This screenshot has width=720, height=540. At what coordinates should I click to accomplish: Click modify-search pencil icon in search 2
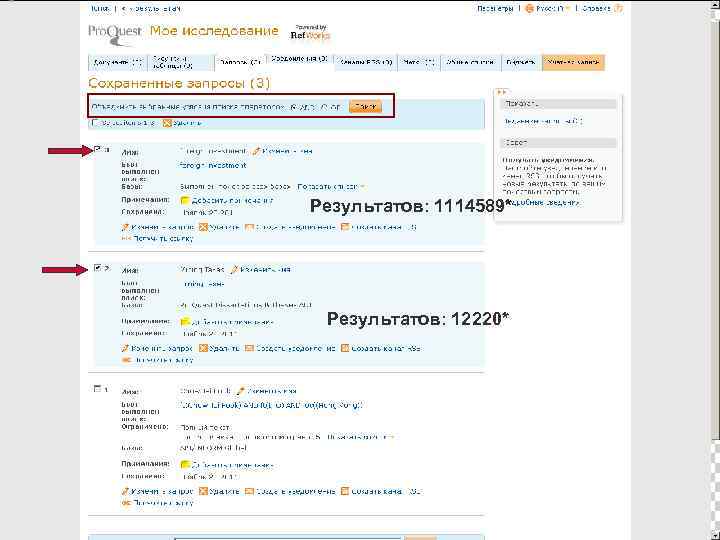(125, 349)
